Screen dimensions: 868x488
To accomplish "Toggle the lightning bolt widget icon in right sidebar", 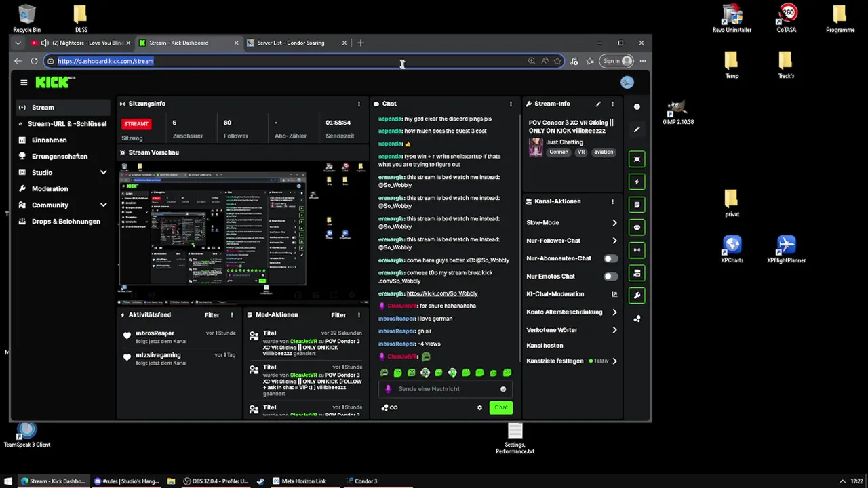I will click(637, 182).
